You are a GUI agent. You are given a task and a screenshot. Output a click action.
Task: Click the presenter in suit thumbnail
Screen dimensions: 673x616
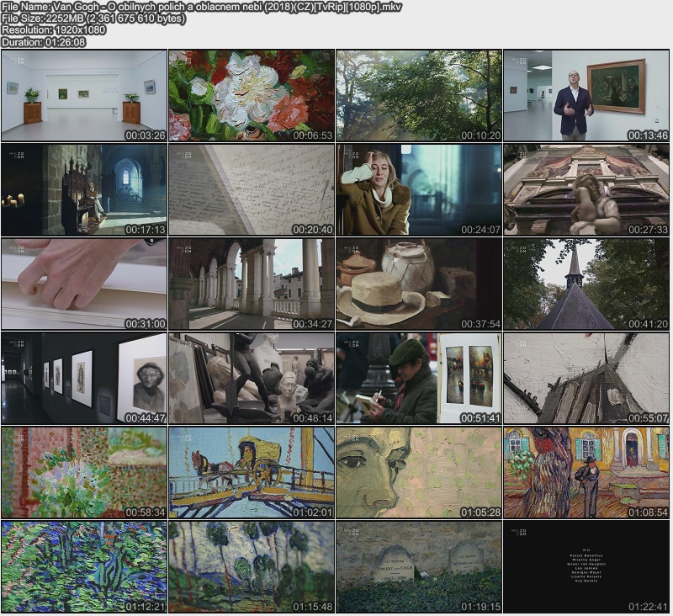[586, 95]
